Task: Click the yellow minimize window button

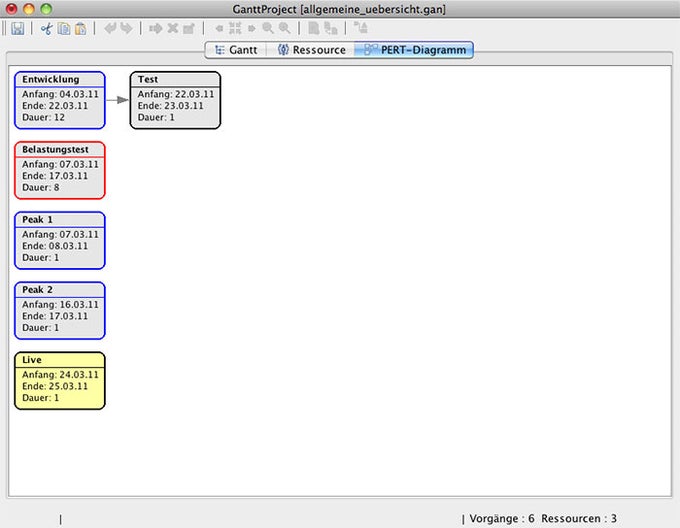Action: point(29,9)
